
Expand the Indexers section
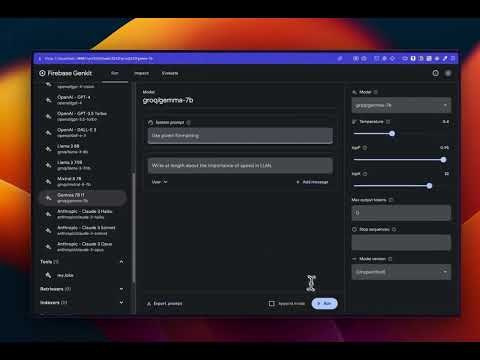121,303
